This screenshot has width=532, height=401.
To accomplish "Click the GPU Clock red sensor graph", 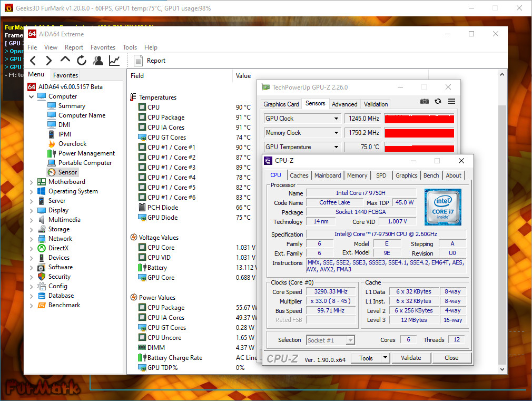I will tap(419, 119).
